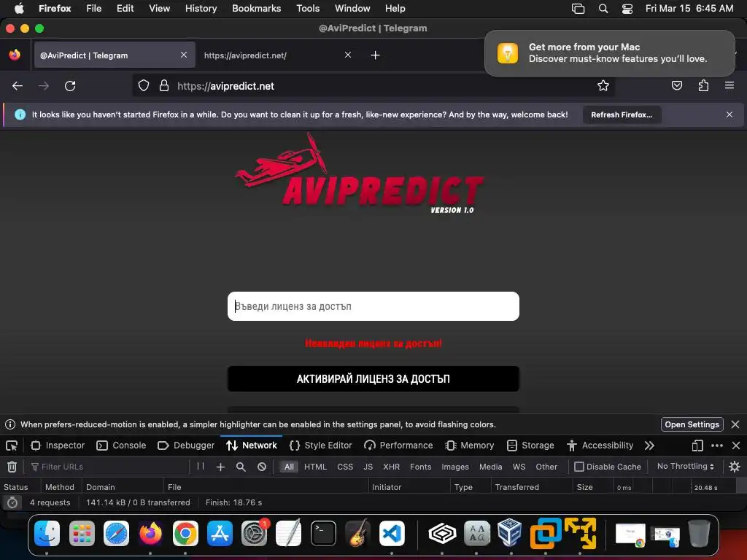Switch to the Memory tab
The image size is (747, 560).
click(x=470, y=446)
